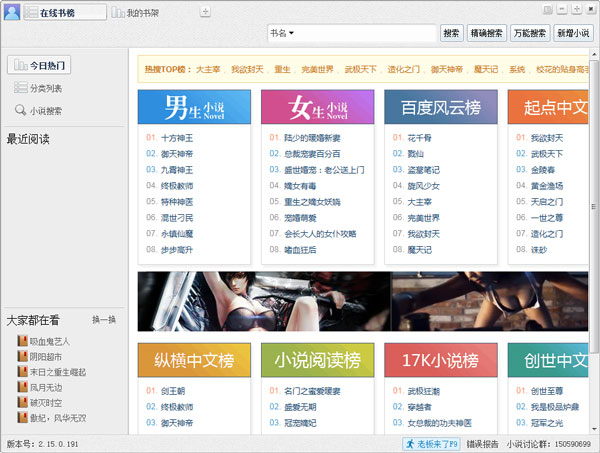600x453 pixels.
Task: Open the main menu icon in title bar
Action: 547,9
